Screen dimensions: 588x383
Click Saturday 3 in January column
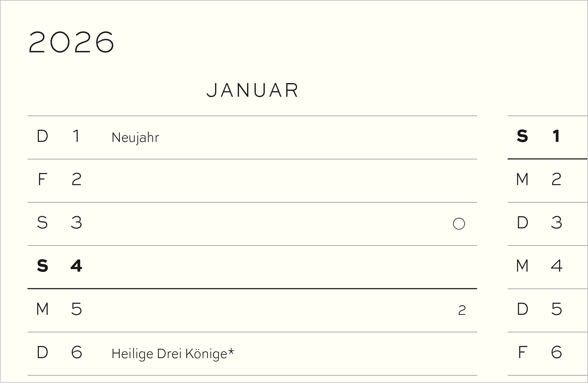pyautogui.click(x=76, y=223)
